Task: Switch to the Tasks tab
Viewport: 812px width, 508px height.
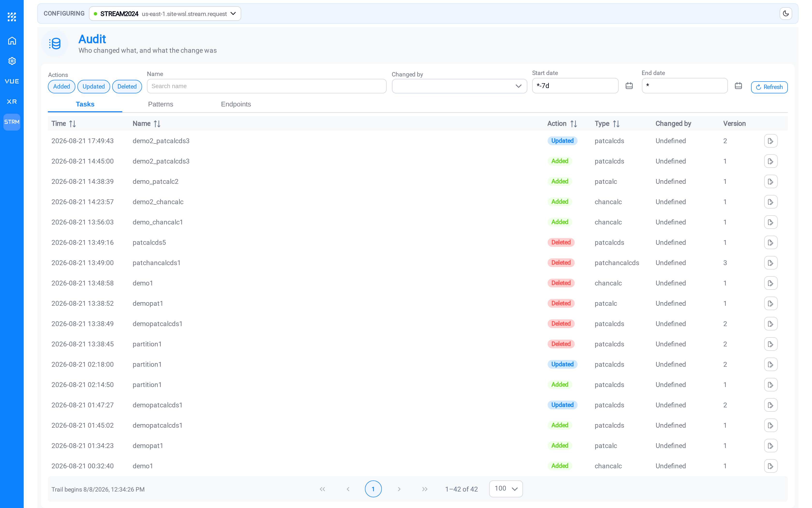Action: (85, 104)
